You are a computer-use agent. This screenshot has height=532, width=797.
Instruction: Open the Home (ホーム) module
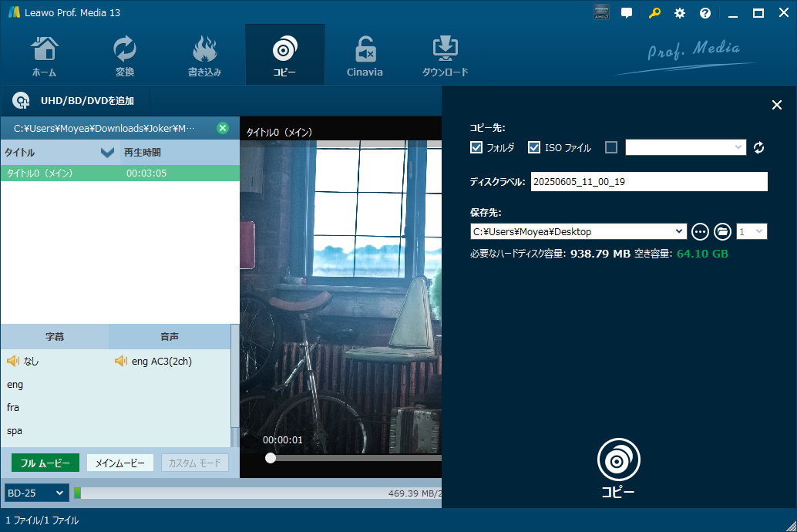pos(44,56)
